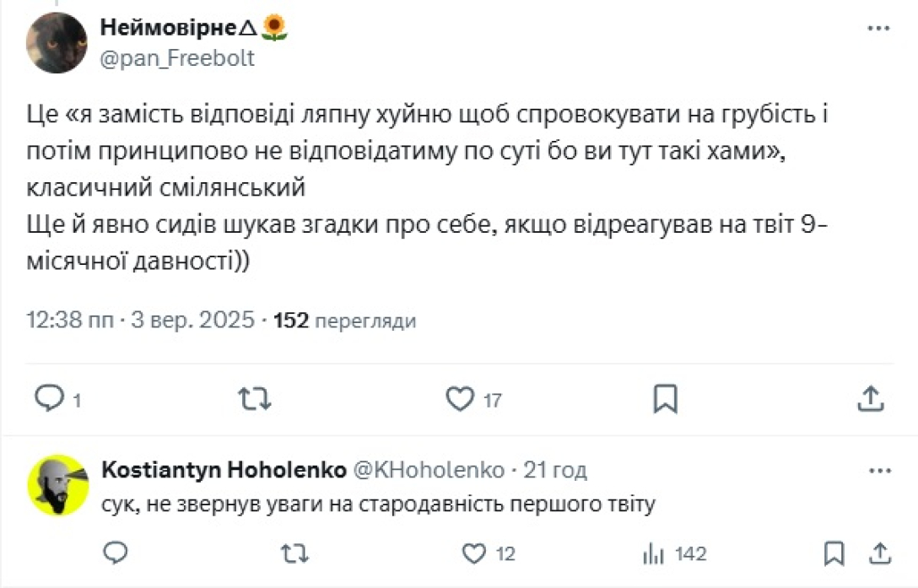This screenshot has height=588, width=918.
Task: Repost the main tweet
Action: (x=254, y=398)
